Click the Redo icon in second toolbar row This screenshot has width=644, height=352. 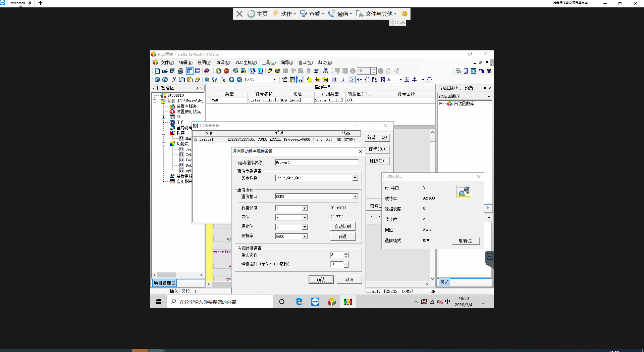(165, 80)
